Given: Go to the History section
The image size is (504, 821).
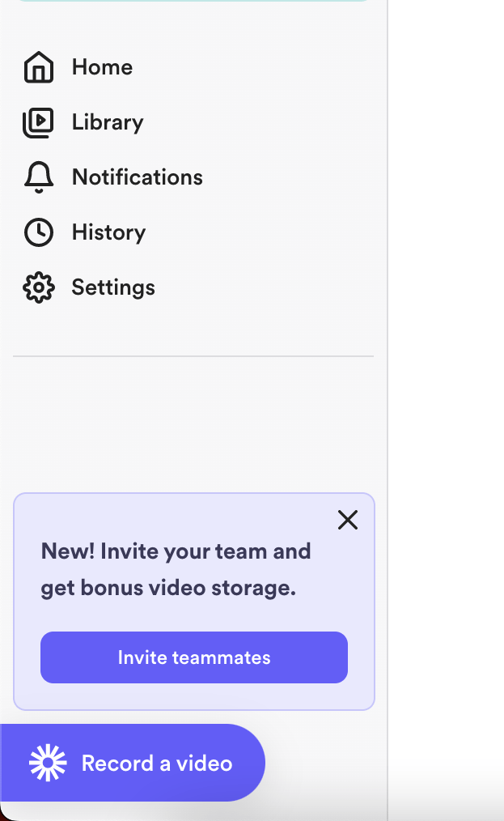Looking at the screenshot, I should [108, 232].
